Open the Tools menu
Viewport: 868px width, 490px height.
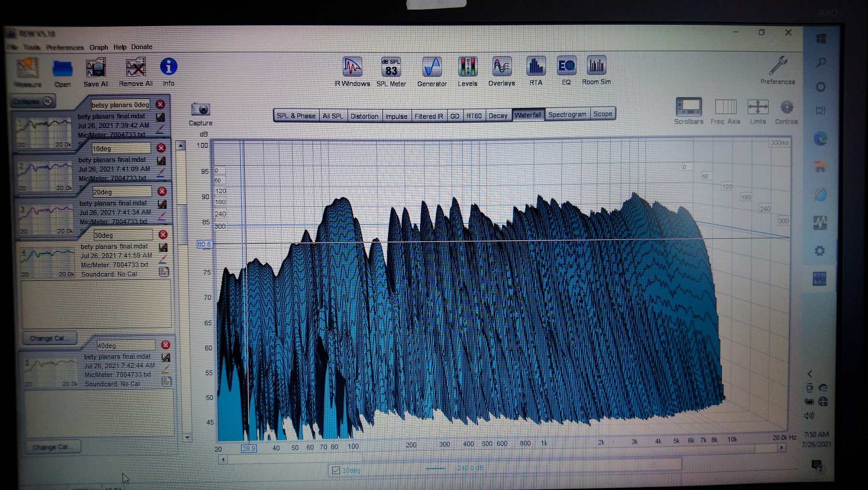point(31,47)
